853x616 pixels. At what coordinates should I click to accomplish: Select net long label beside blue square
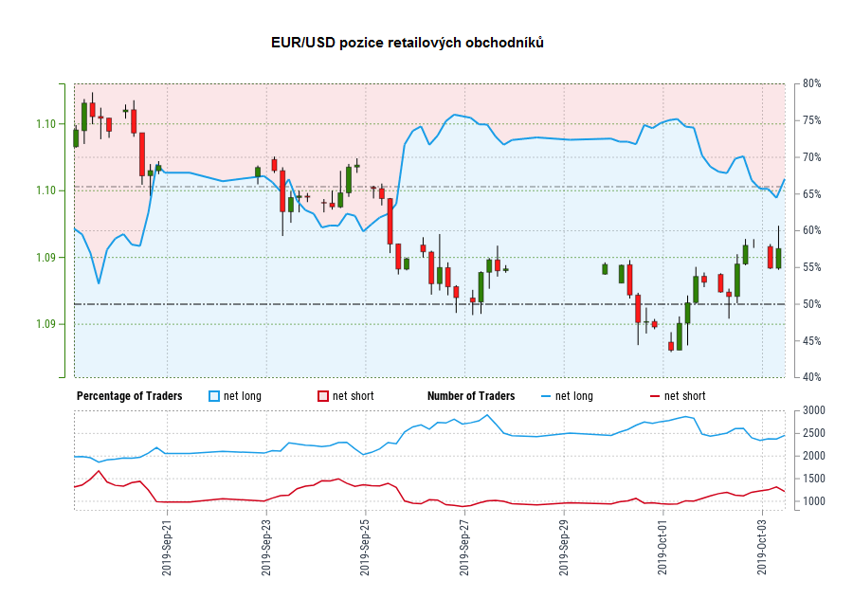pos(243,396)
